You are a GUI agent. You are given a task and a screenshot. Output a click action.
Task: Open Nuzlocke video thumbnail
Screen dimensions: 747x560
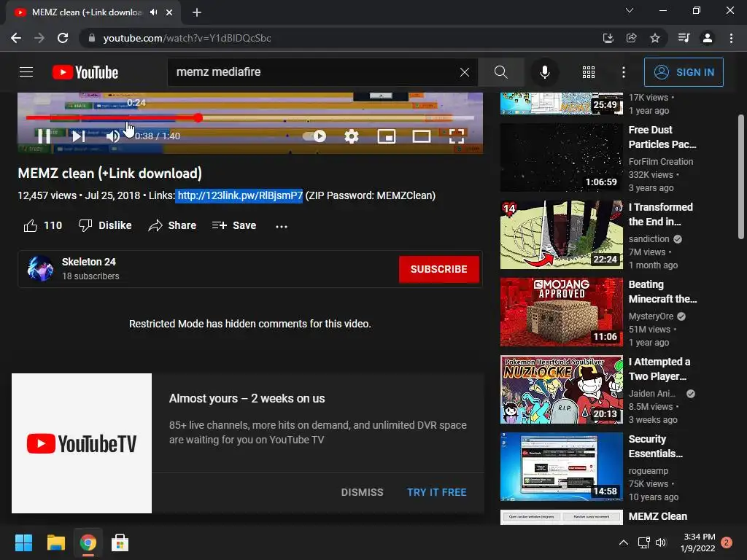(561, 389)
